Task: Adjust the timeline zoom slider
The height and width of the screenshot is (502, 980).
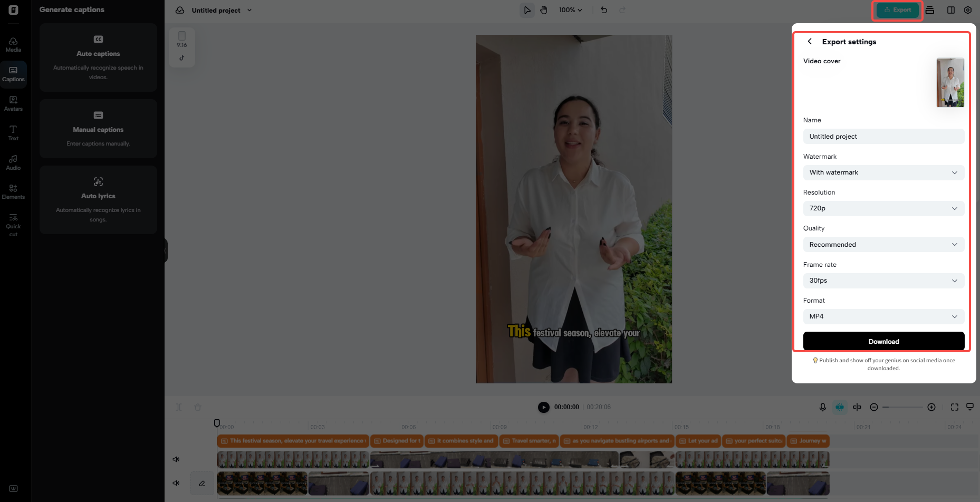Action: pos(902,407)
